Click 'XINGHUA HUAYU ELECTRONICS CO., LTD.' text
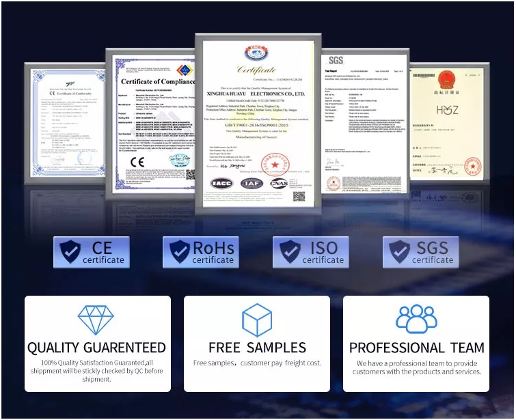The width and height of the screenshot is (516, 420). coord(256,94)
